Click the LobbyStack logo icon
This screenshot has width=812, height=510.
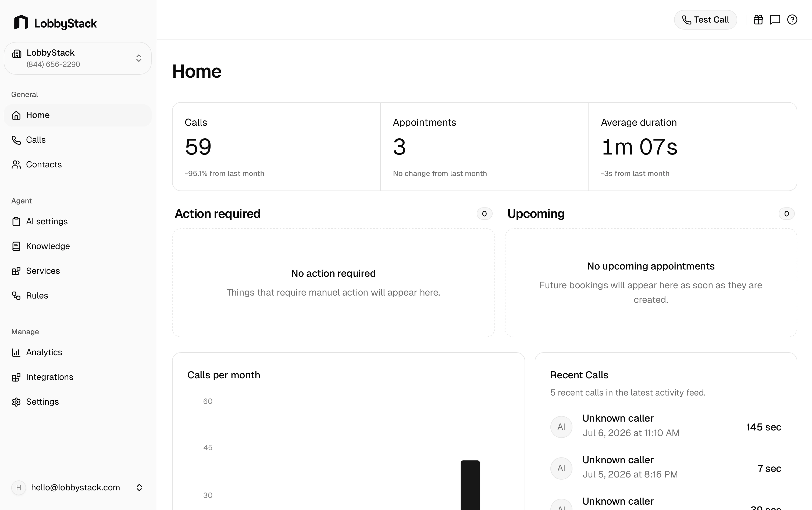click(x=21, y=22)
